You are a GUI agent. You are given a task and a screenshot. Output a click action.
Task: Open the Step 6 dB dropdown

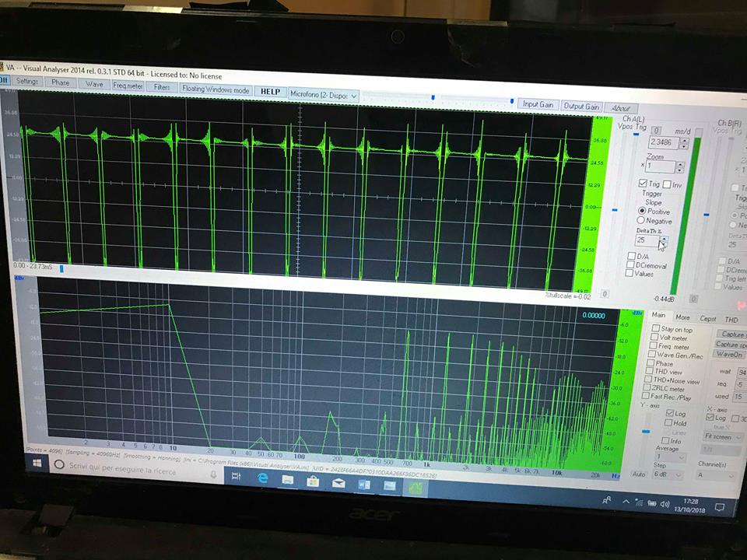point(668,474)
